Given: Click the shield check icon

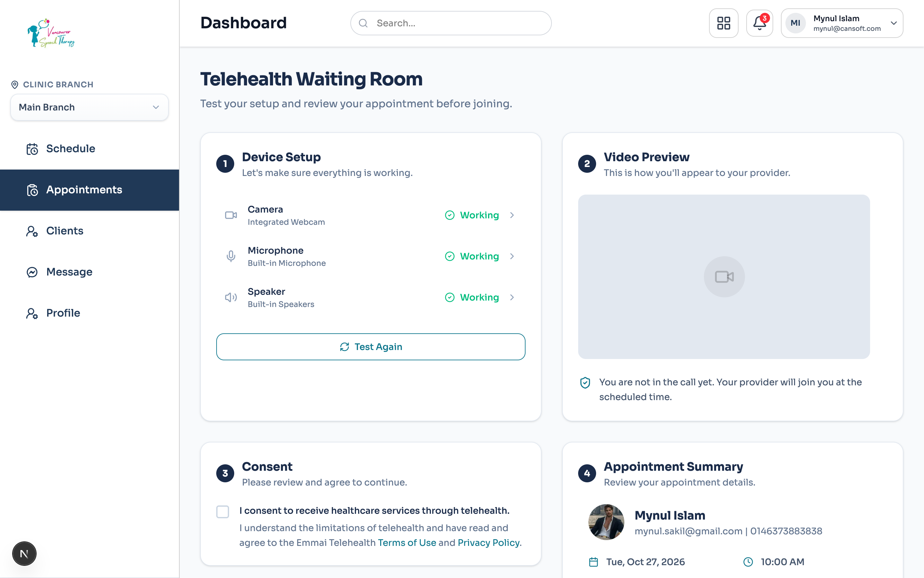Looking at the screenshot, I should [585, 382].
